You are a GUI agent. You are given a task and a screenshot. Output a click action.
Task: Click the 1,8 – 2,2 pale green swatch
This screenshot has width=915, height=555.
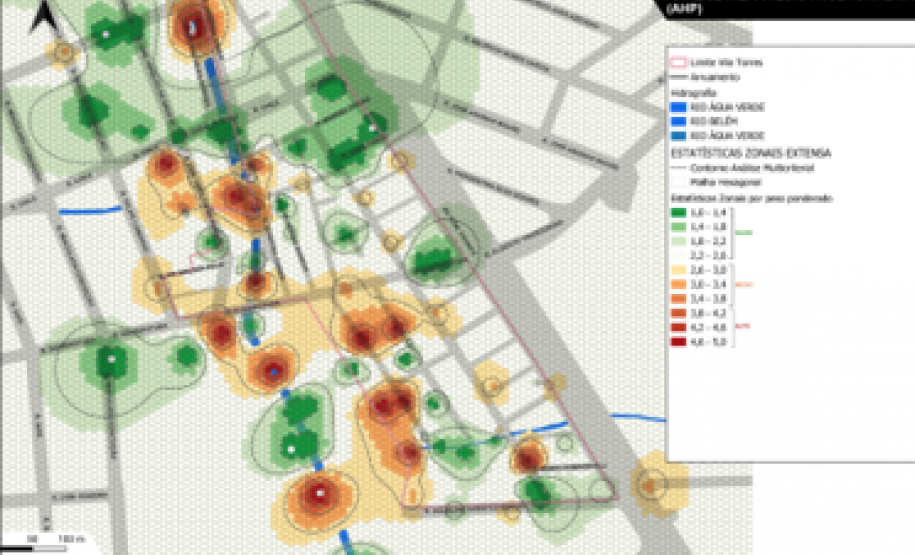tap(677, 242)
